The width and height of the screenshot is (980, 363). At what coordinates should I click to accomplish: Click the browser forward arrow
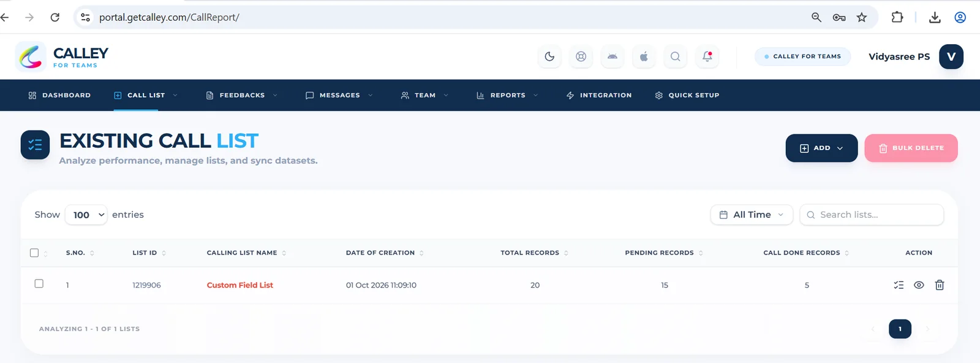[29, 17]
